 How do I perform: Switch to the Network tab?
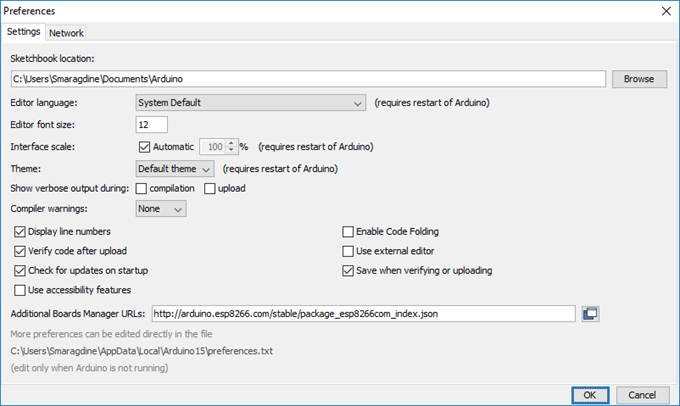66,33
